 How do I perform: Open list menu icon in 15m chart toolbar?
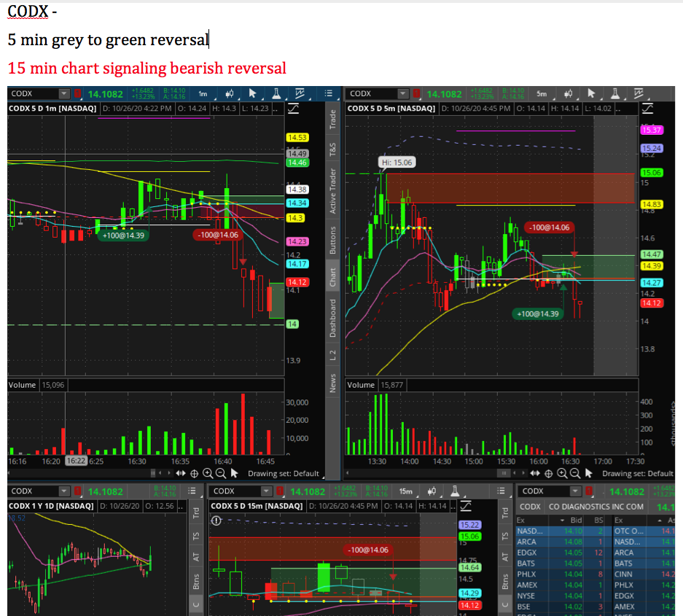click(501, 491)
